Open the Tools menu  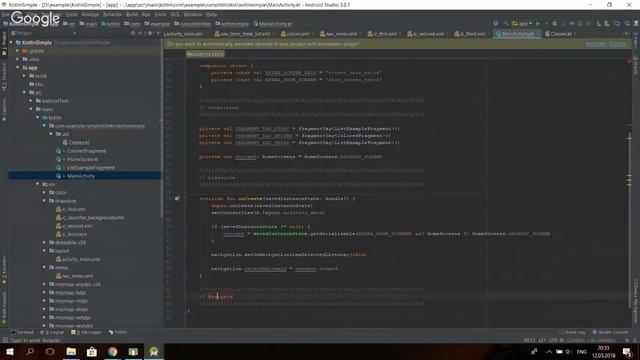pyautogui.click(x=160, y=14)
